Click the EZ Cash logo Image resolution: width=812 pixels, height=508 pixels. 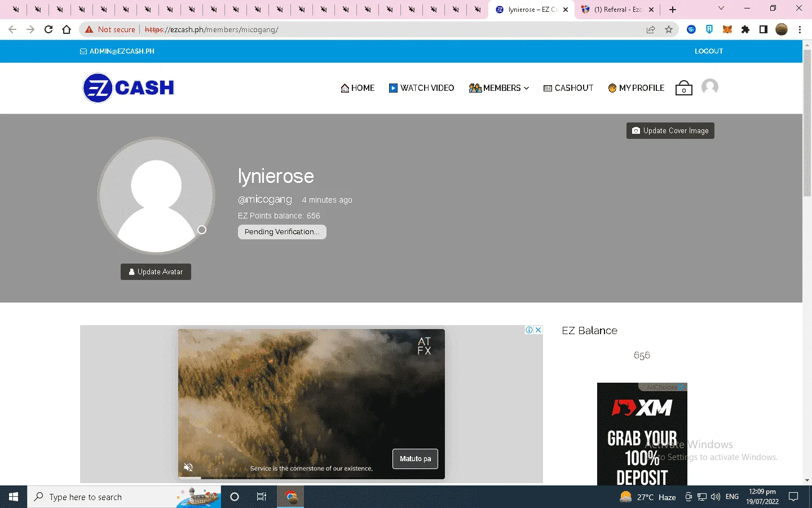click(x=129, y=87)
